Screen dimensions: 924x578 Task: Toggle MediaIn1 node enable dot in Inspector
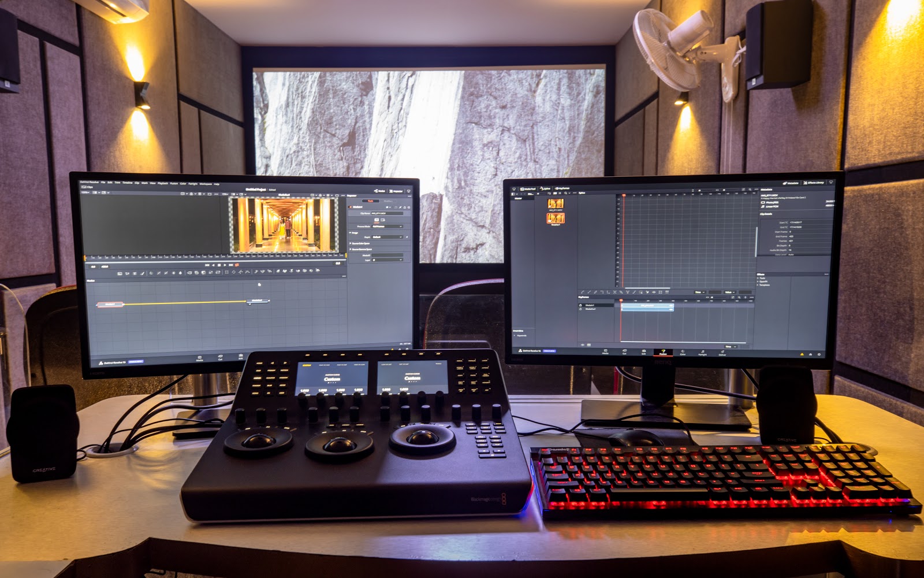[x=350, y=207]
